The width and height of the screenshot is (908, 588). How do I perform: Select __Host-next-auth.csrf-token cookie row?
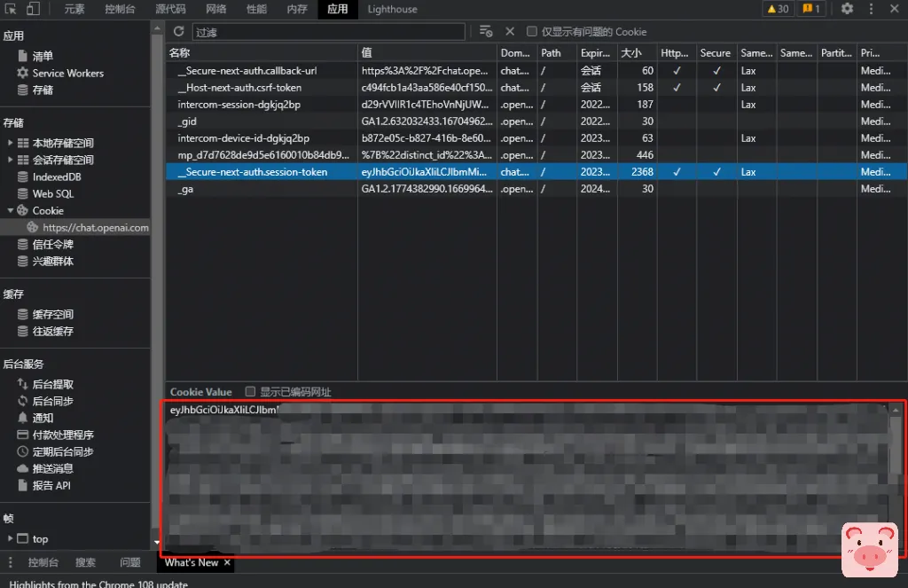click(536, 88)
